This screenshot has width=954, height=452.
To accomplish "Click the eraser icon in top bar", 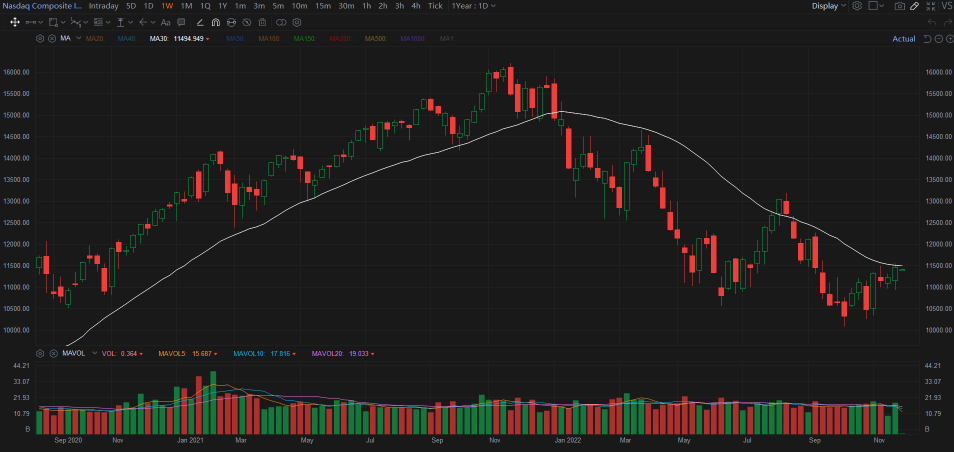I will pos(914,5).
